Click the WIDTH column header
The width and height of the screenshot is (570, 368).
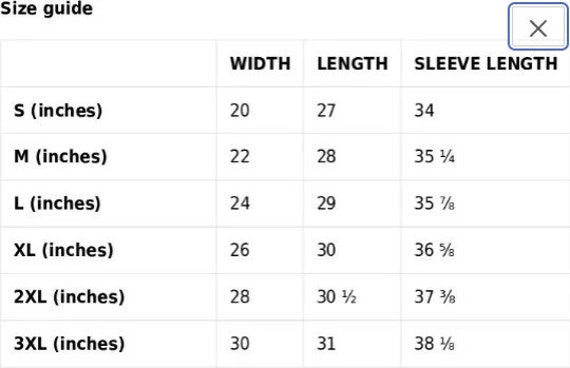tap(260, 64)
